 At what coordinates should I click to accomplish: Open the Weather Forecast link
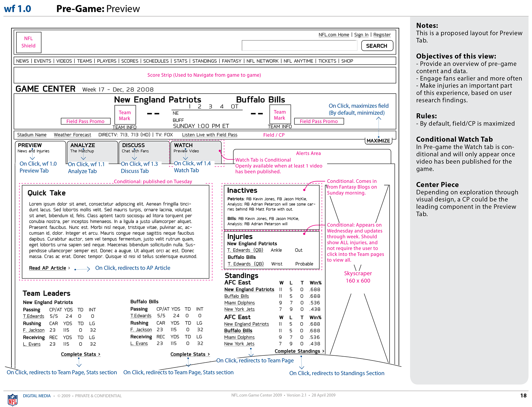pyautogui.click(x=72, y=135)
